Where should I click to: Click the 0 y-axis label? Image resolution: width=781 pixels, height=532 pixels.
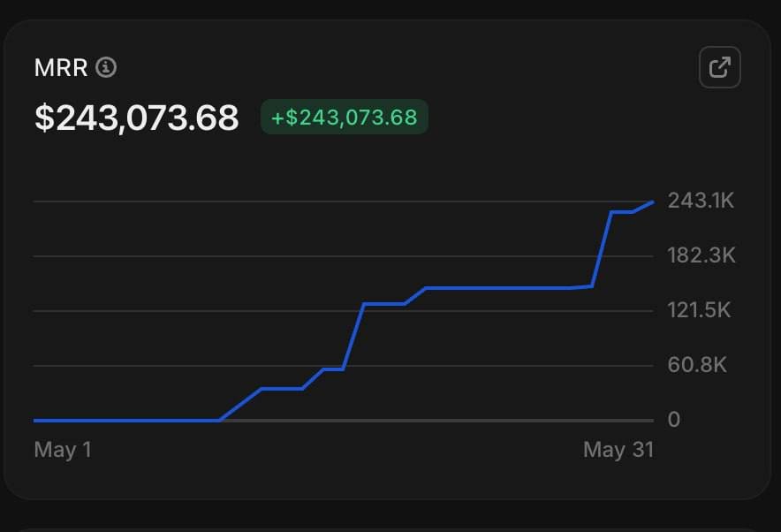673,420
